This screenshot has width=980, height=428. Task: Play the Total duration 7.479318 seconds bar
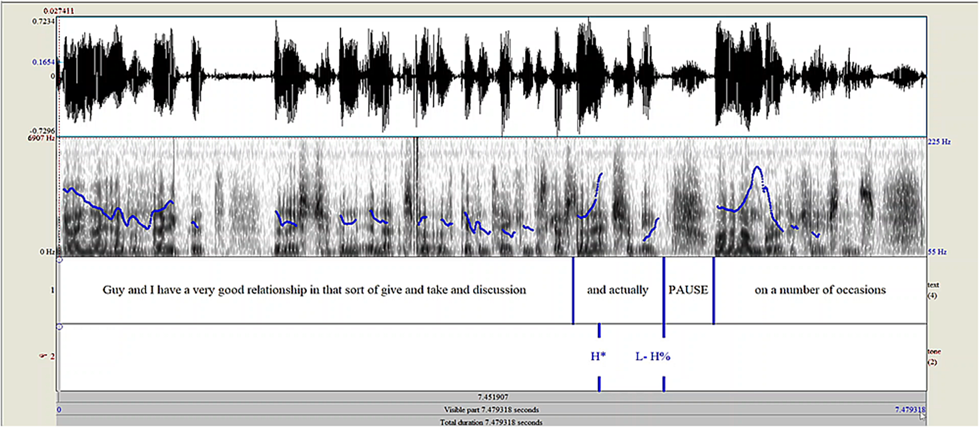click(x=490, y=422)
